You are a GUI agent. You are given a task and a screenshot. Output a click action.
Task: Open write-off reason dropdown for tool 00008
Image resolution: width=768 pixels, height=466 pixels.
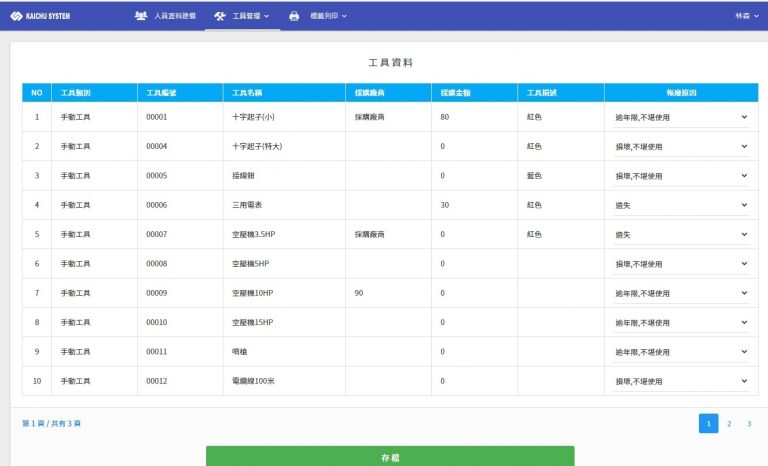tap(681, 264)
